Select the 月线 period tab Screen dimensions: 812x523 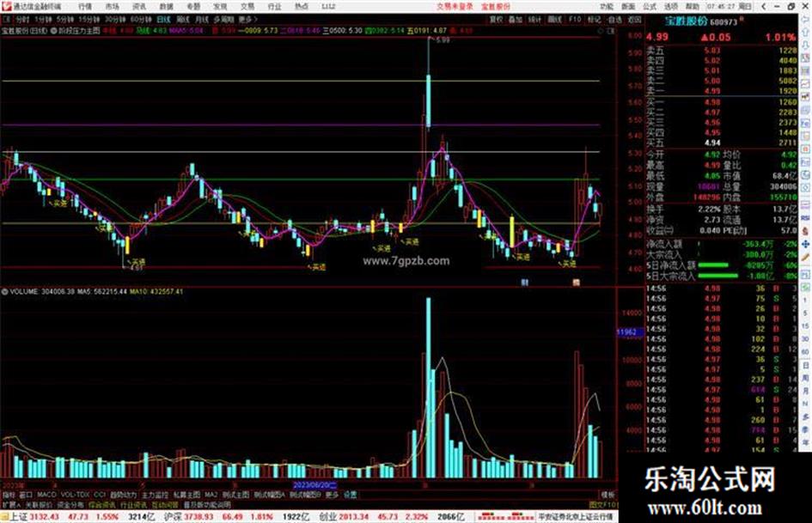[201, 19]
